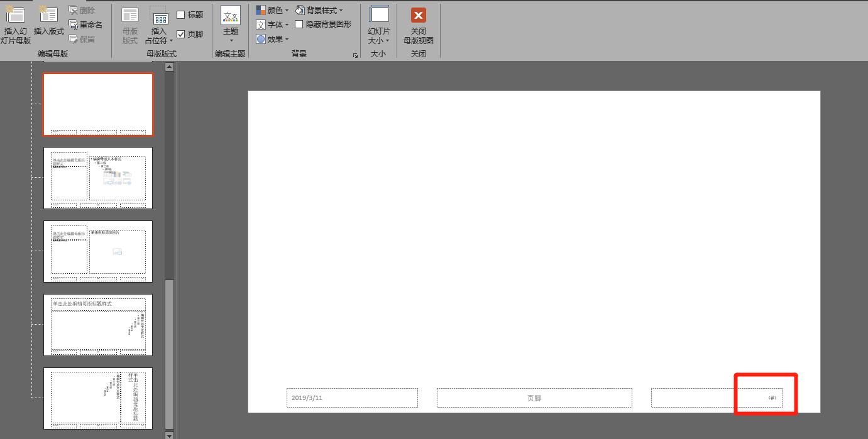The height and width of the screenshot is (439, 868).
Task: Expand the Fonts (字体) dropdown
Action: click(x=272, y=24)
